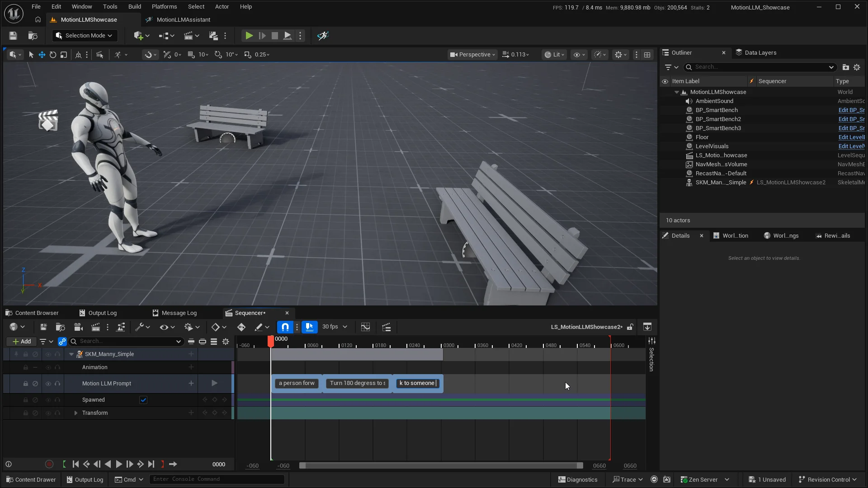The image size is (868, 488).
Task: Click the Save current level icon
Action: click(13, 36)
